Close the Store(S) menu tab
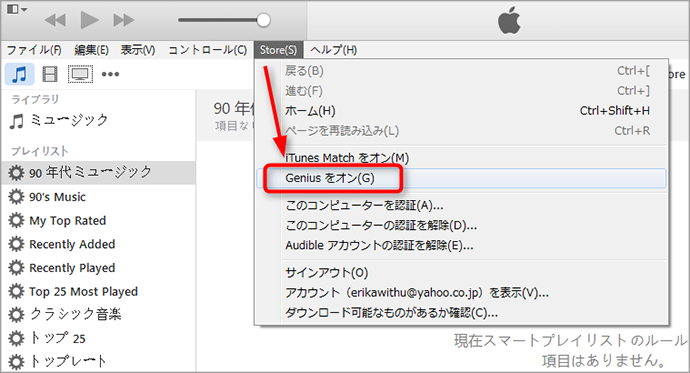The image size is (690, 373). point(278,50)
